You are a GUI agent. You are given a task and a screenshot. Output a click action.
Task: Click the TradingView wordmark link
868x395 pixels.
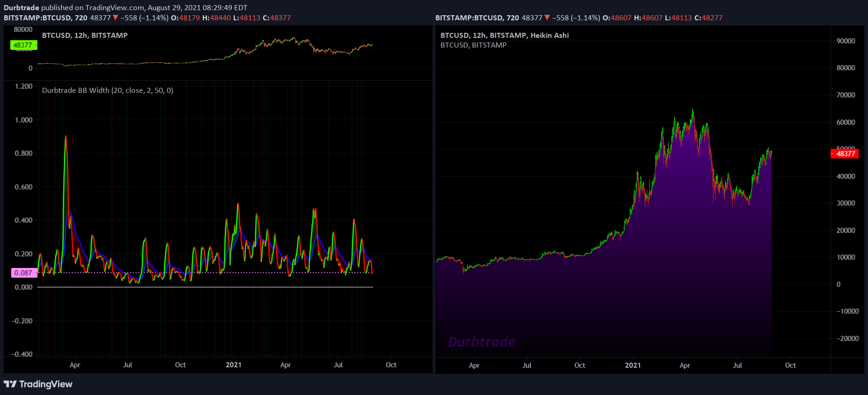click(x=46, y=384)
